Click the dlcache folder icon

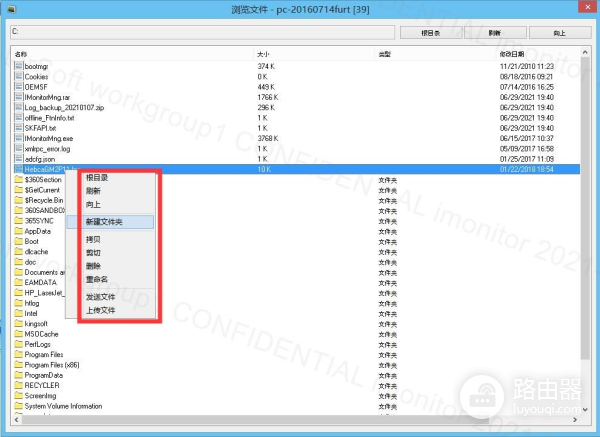[x=18, y=252]
